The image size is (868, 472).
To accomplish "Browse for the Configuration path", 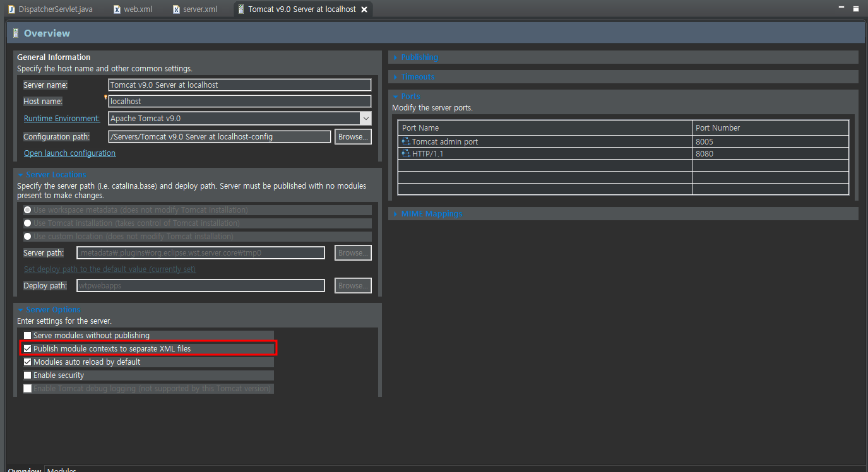I will pos(353,136).
